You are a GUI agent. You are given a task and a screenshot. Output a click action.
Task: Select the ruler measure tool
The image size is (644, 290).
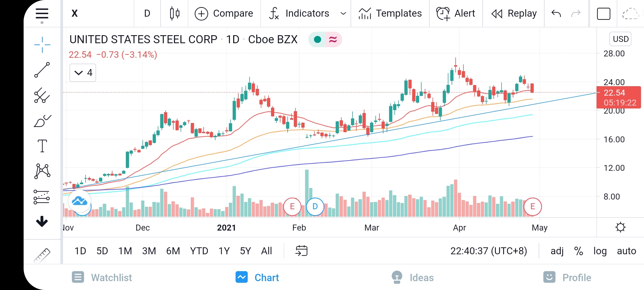[42, 255]
